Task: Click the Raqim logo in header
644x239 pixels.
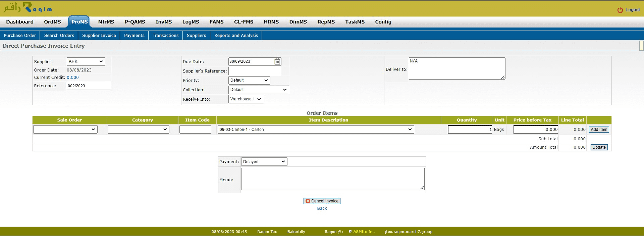Action: pos(28,8)
